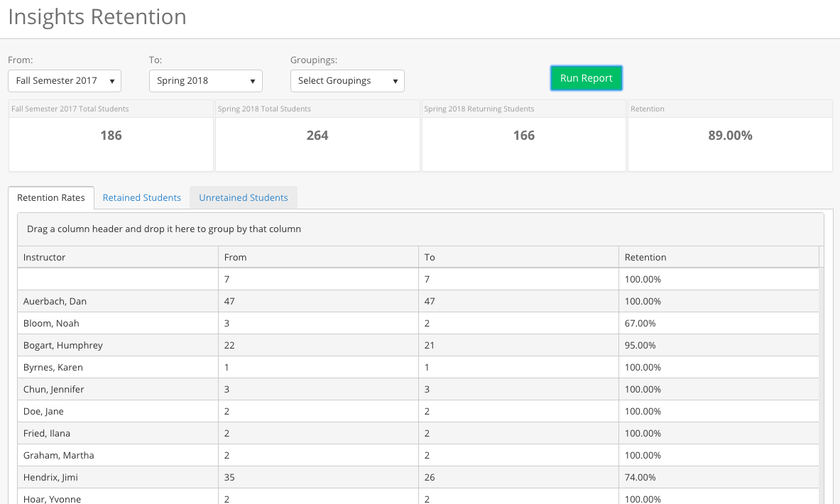
Task: Select the Bloom, Noah row
Action: (x=51, y=323)
